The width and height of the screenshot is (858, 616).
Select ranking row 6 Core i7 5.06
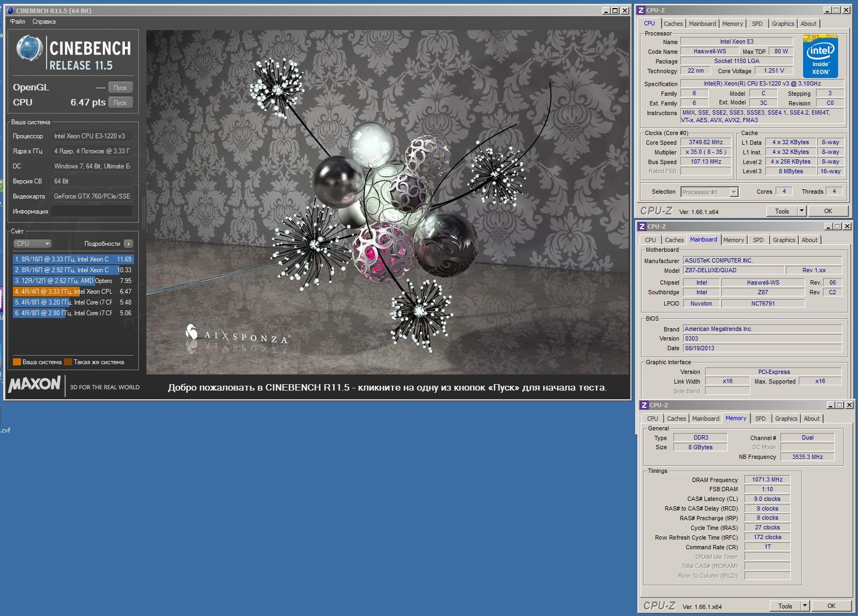point(73,313)
